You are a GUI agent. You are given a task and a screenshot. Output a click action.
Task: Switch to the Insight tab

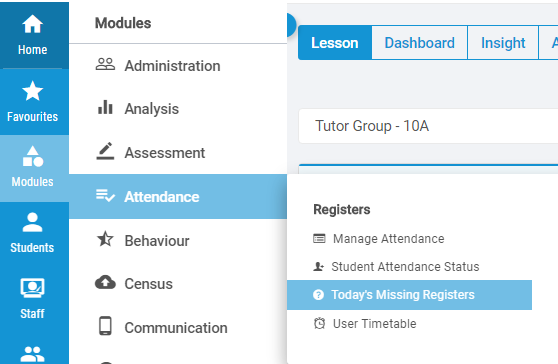coord(503,43)
